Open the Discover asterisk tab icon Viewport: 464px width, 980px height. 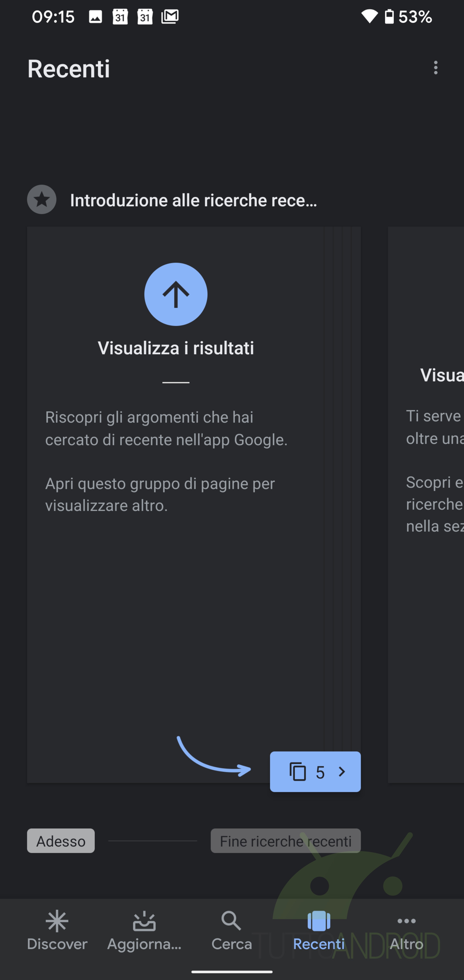click(x=57, y=921)
